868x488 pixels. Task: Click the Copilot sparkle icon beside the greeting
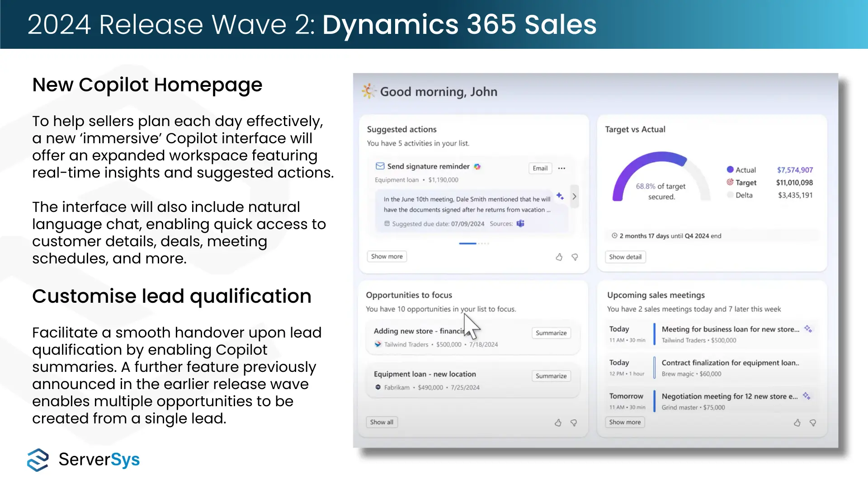pyautogui.click(x=369, y=91)
